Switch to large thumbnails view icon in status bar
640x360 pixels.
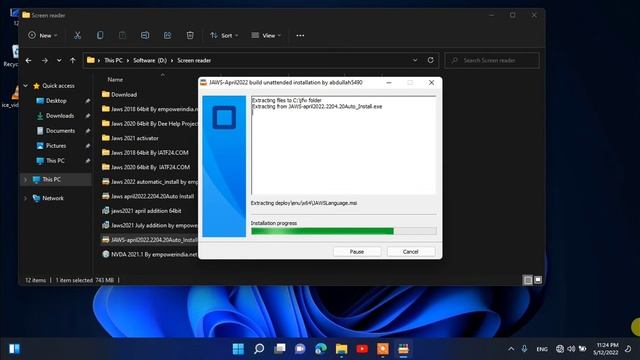point(538,280)
